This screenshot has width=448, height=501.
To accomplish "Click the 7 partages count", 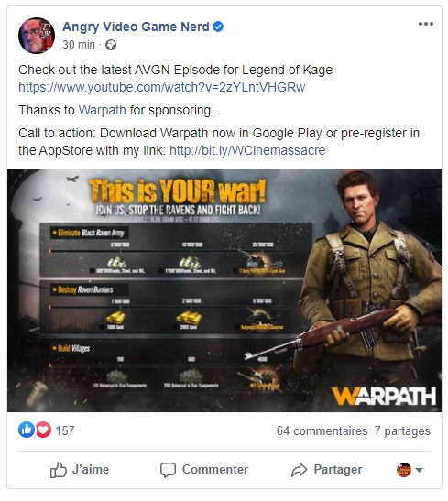I will [x=402, y=430].
